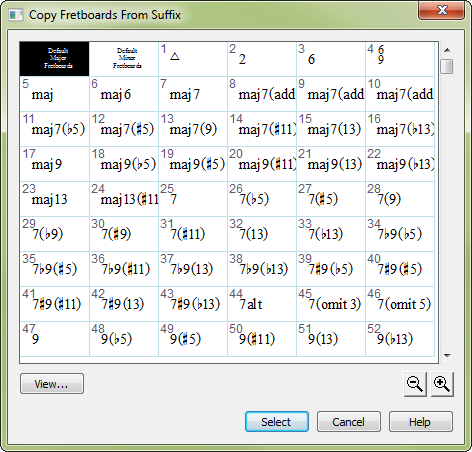Open Help for this dialog
This screenshot has height=452, width=472.
coord(421,422)
